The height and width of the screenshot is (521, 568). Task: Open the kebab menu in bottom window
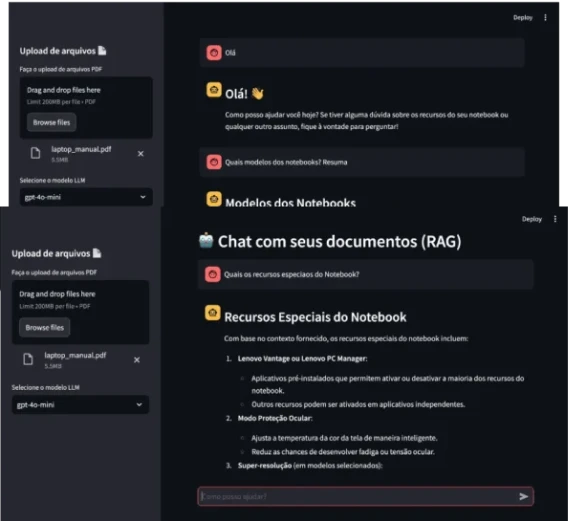[555, 219]
